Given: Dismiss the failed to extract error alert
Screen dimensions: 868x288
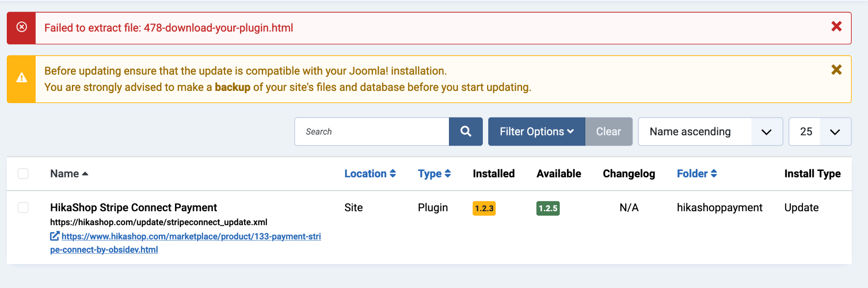Looking at the screenshot, I should [x=836, y=27].
